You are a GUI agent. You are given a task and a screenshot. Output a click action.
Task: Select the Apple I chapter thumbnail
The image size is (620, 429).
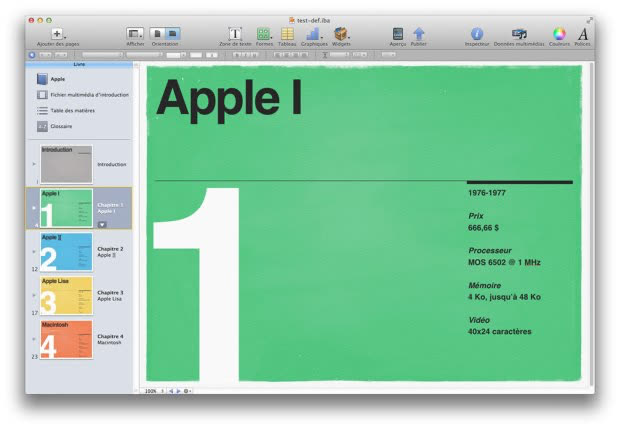pos(66,208)
